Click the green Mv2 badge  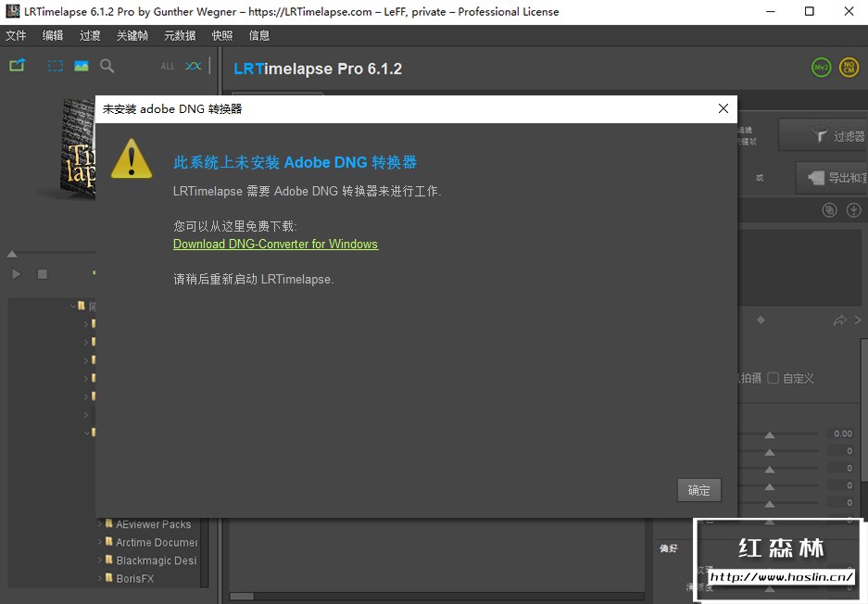(x=822, y=68)
